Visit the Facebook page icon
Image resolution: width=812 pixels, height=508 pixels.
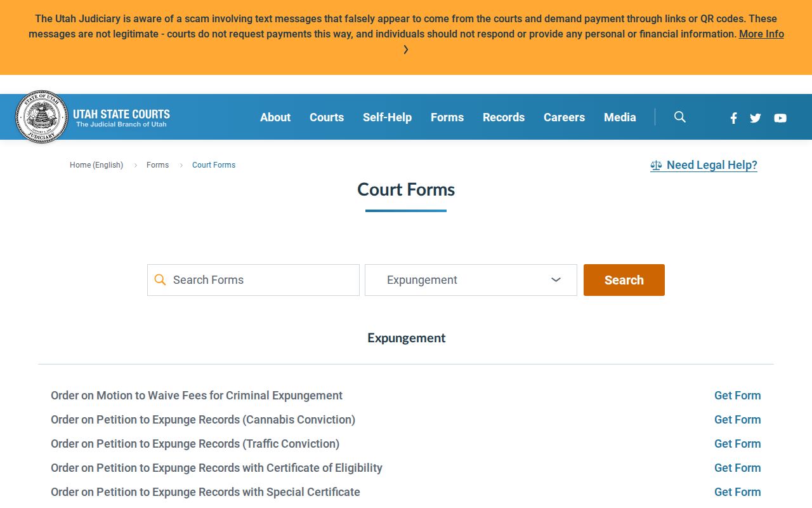coord(733,117)
